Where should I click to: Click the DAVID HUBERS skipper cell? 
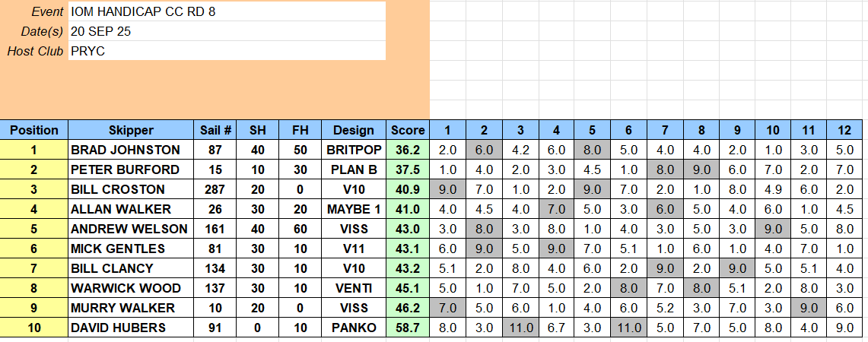pos(119,328)
